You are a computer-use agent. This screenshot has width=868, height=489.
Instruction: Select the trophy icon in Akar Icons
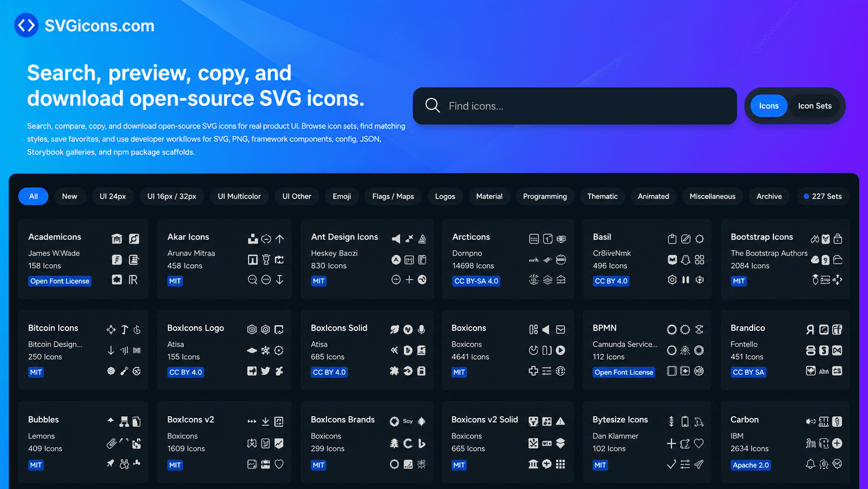point(266,259)
